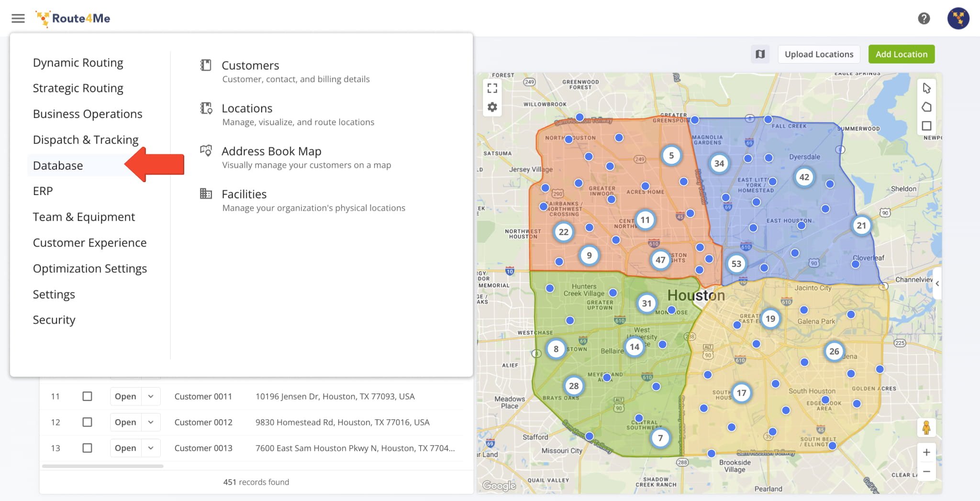This screenshot has width=980, height=501.
Task: Enter fullscreen map mode
Action: pyautogui.click(x=492, y=88)
